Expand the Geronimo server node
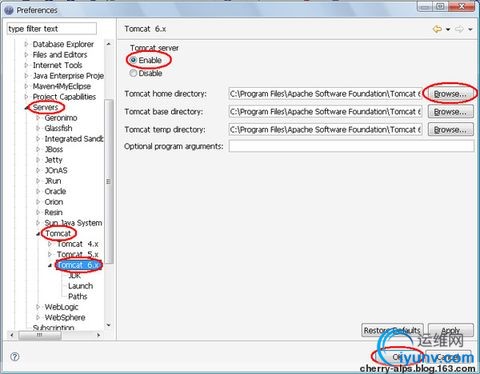The width and height of the screenshot is (480, 374). tap(38, 118)
